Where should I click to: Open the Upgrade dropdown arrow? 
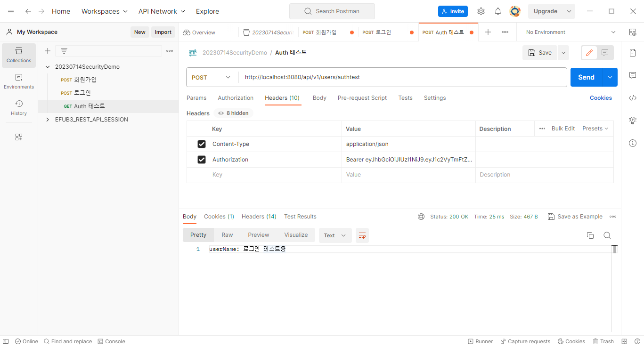tap(569, 11)
